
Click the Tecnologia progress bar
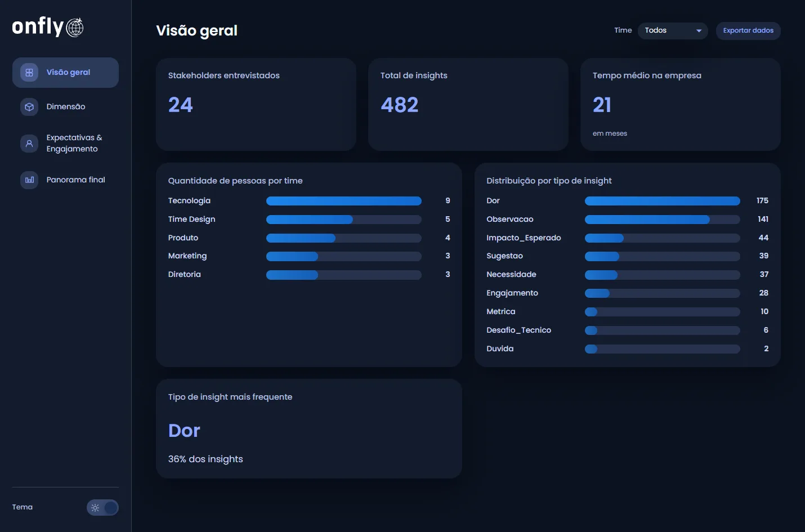click(x=344, y=201)
